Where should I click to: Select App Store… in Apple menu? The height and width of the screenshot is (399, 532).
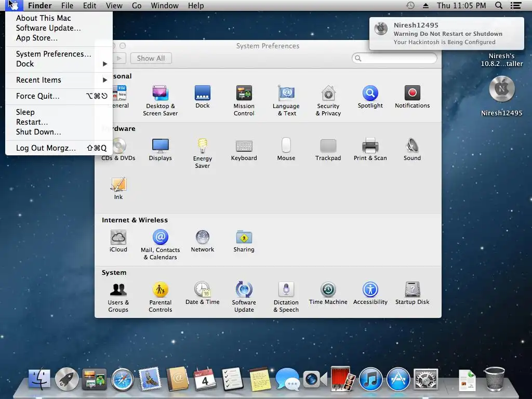(59, 37)
